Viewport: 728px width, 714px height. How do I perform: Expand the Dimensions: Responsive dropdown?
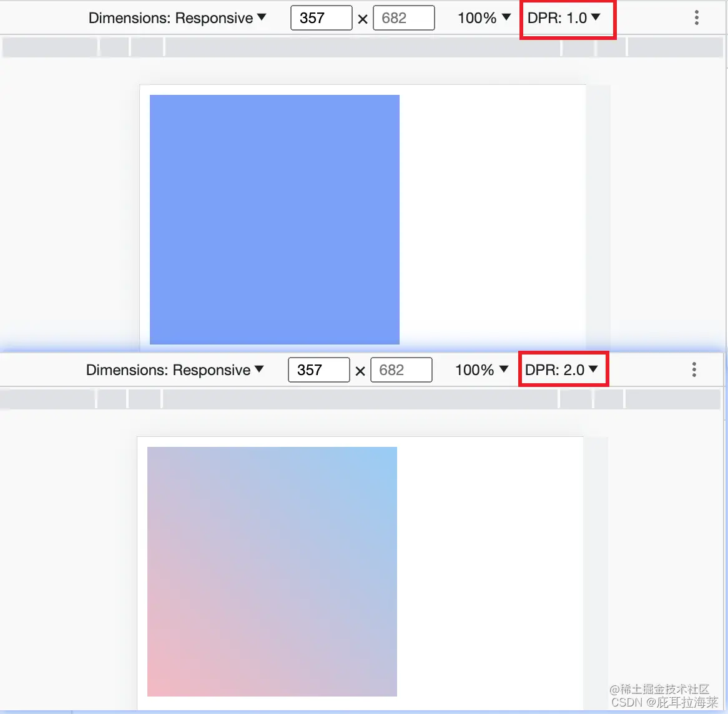point(177,18)
